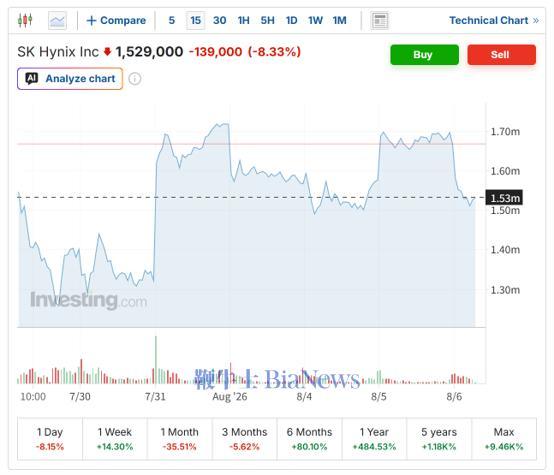Click the AI badge in Analyze chart

[32, 78]
